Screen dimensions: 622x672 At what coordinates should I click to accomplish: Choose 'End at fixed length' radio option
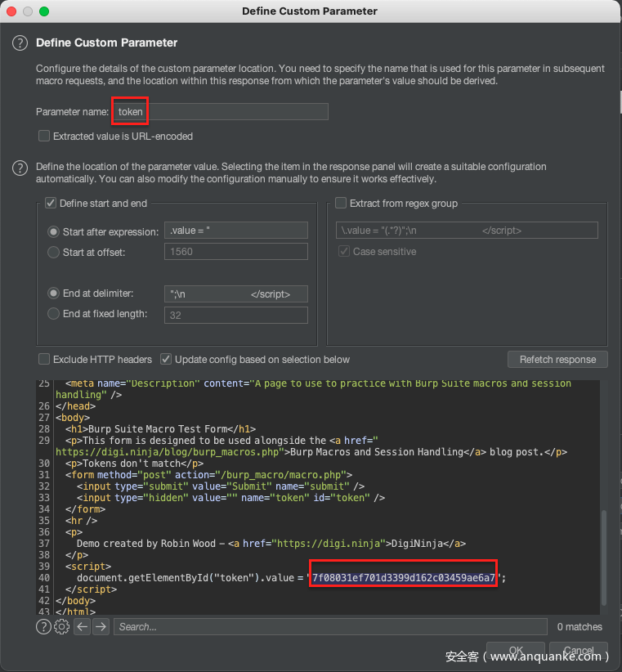pos(55,314)
